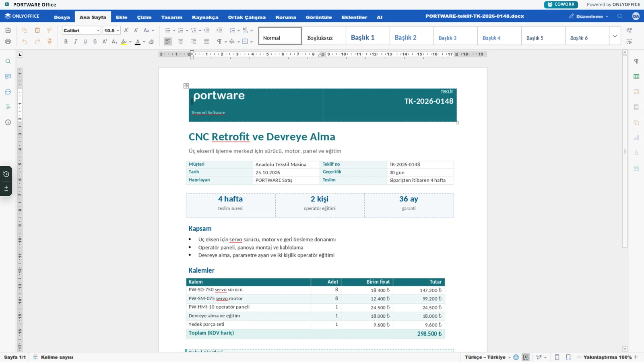Open the line spacing dropdown
This screenshot has width=644, height=362.
click(x=234, y=30)
